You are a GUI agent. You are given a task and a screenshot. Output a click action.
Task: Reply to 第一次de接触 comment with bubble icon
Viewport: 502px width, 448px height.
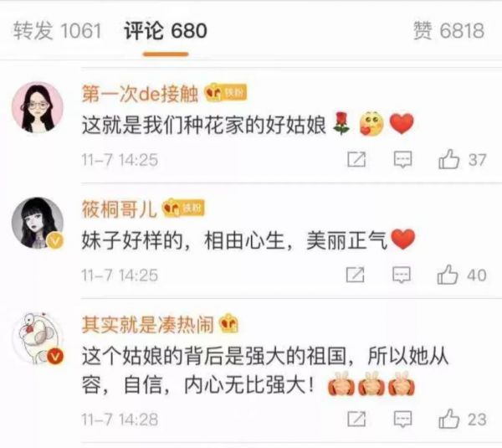[x=402, y=159]
